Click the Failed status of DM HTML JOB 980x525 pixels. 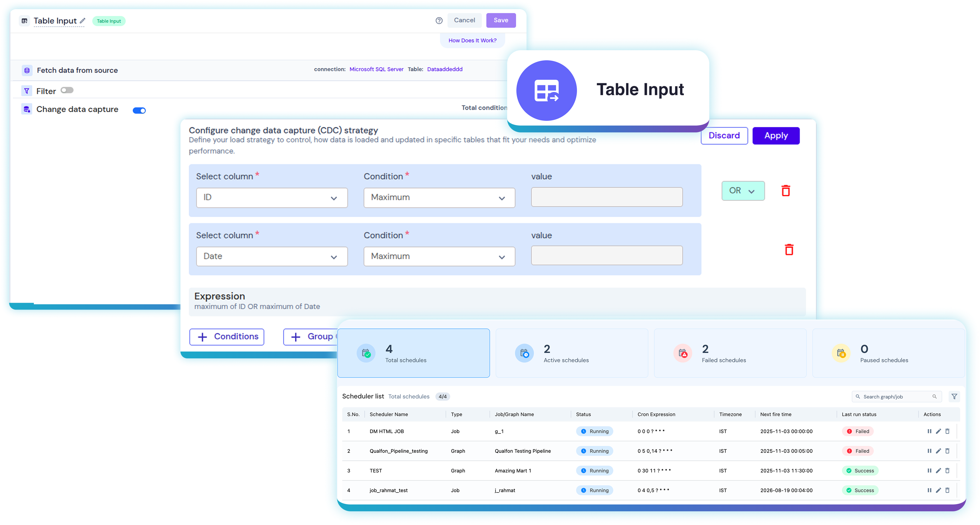(857, 431)
